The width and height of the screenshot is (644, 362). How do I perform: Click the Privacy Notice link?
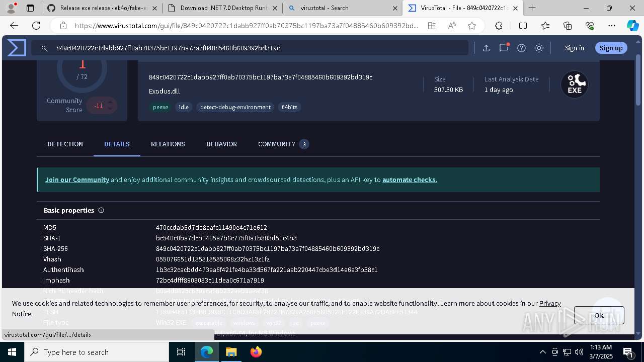coord(550,303)
